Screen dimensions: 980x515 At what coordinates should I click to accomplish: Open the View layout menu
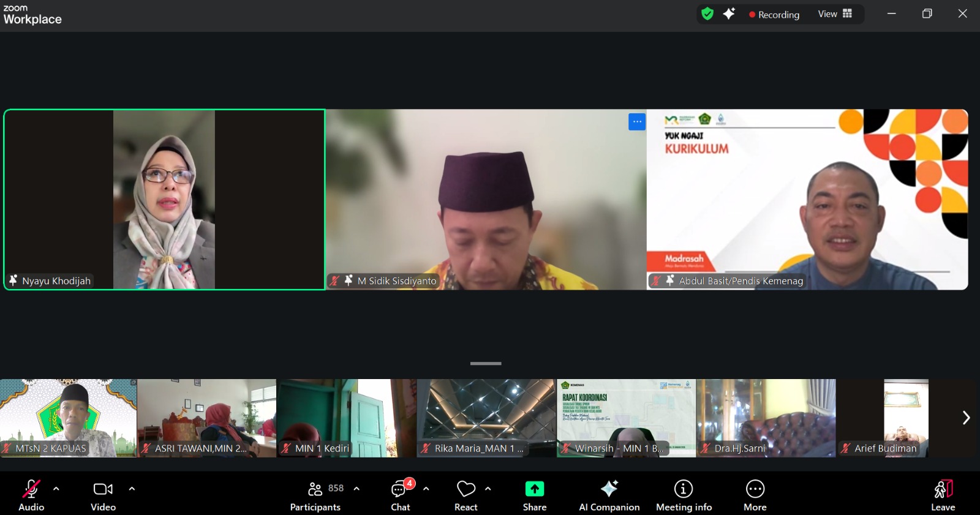click(835, 14)
